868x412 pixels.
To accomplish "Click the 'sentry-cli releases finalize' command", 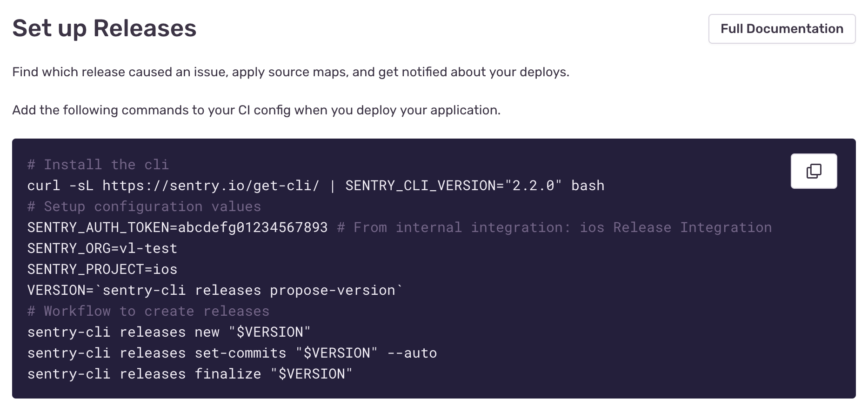I will pyautogui.click(x=189, y=373).
